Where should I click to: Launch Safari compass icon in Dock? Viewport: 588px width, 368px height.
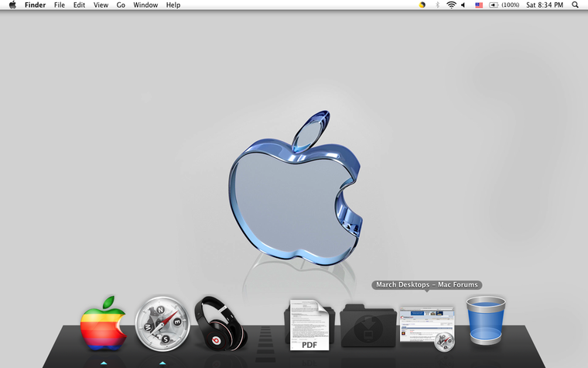(x=162, y=324)
